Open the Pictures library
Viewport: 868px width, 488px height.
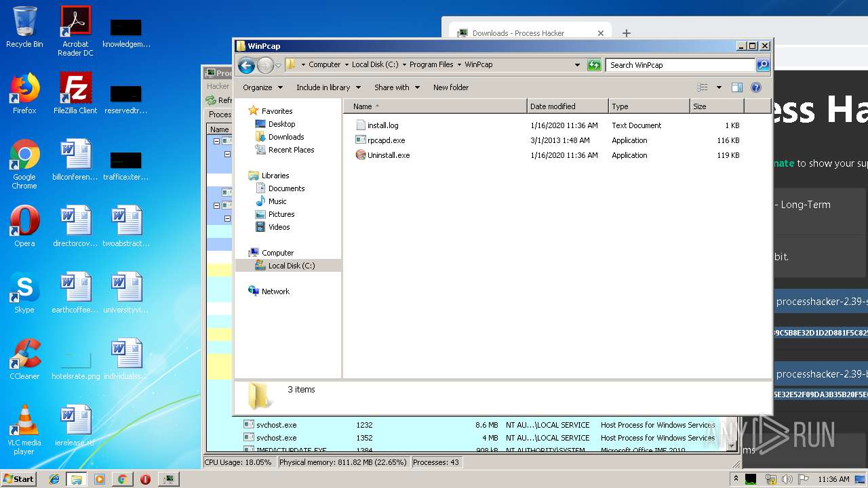(281, 214)
